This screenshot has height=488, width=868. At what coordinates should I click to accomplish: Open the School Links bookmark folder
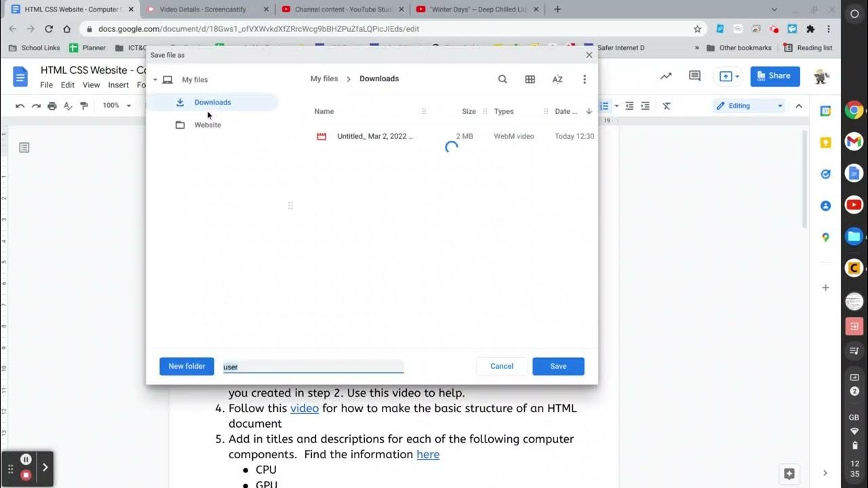click(x=35, y=48)
